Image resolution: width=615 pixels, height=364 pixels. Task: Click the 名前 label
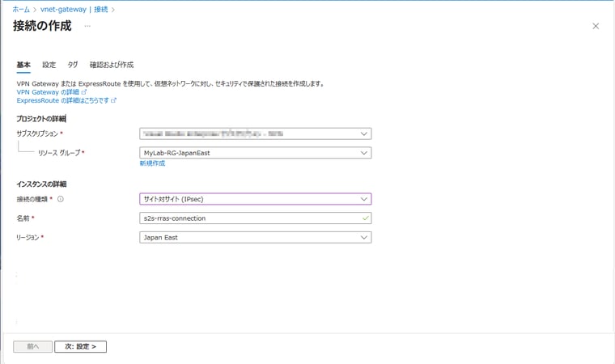23,218
